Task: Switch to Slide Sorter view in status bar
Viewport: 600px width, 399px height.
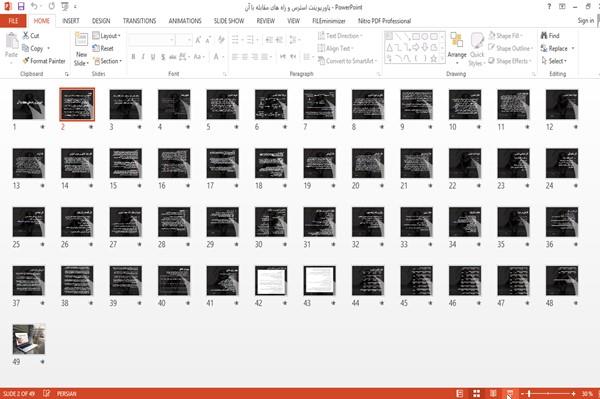Action: pyautogui.click(x=476, y=393)
